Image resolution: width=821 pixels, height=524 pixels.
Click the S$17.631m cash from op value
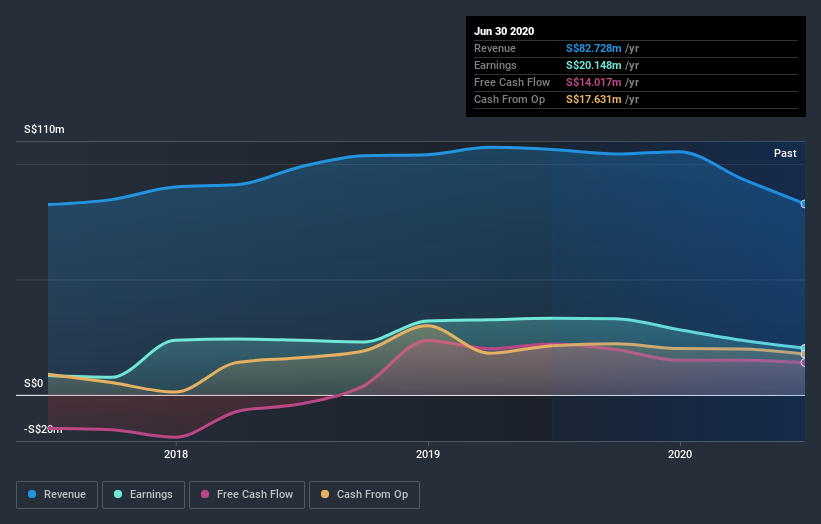[x=593, y=99]
